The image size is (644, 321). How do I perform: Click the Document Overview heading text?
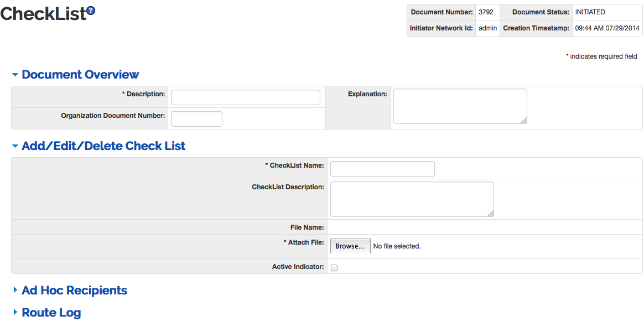point(80,75)
